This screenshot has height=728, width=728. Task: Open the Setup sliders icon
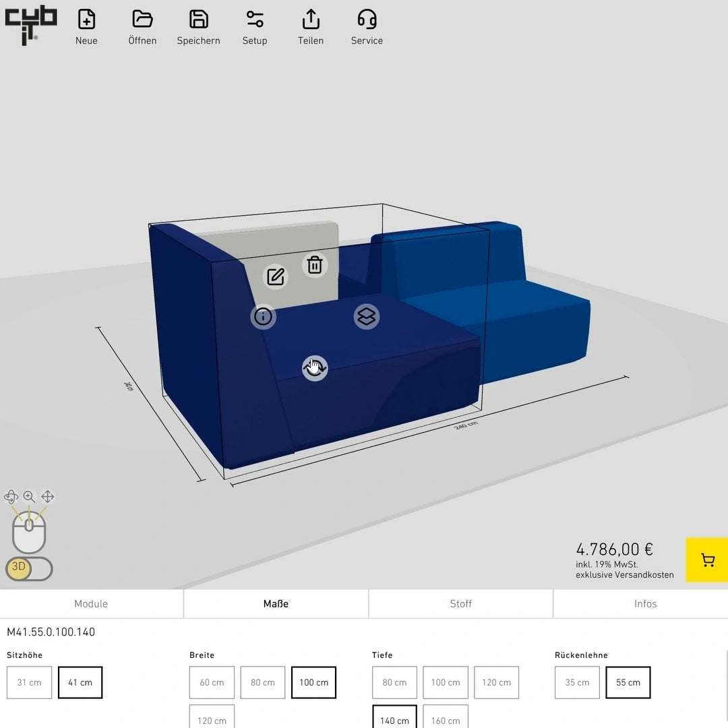[255, 20]
